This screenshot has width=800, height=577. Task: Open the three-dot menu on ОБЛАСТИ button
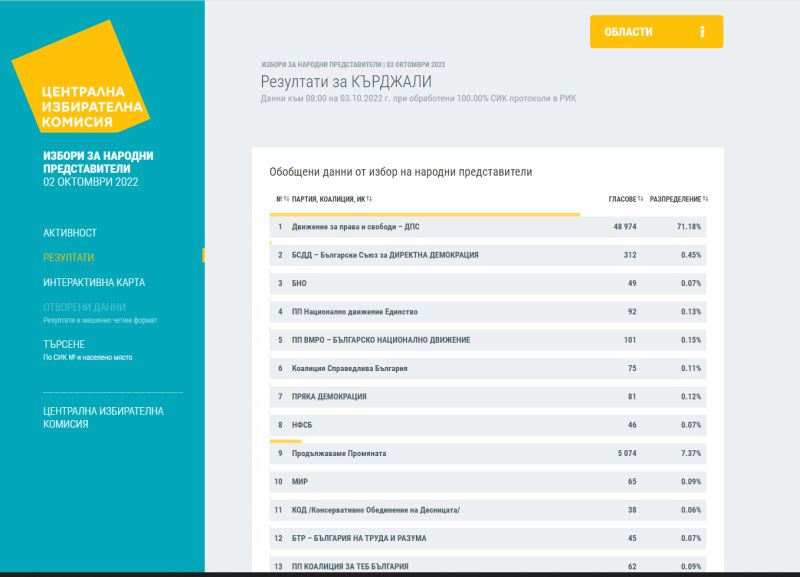pos(702,32)
